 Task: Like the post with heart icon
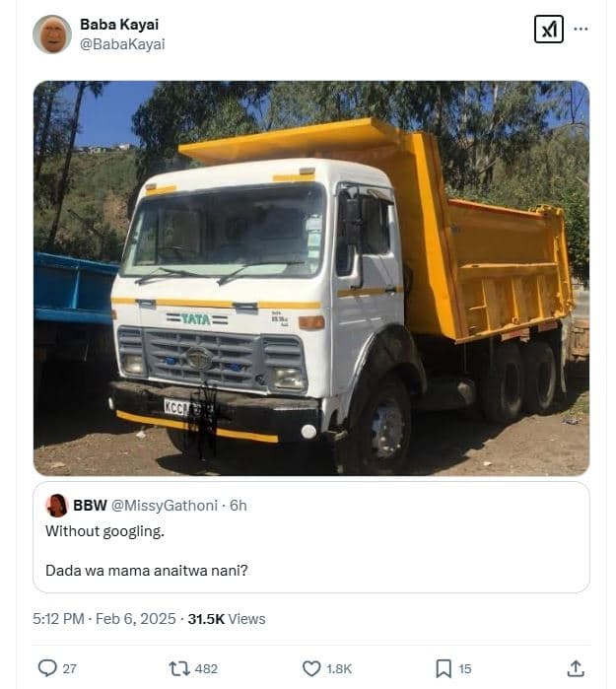[x=311, y=667]
